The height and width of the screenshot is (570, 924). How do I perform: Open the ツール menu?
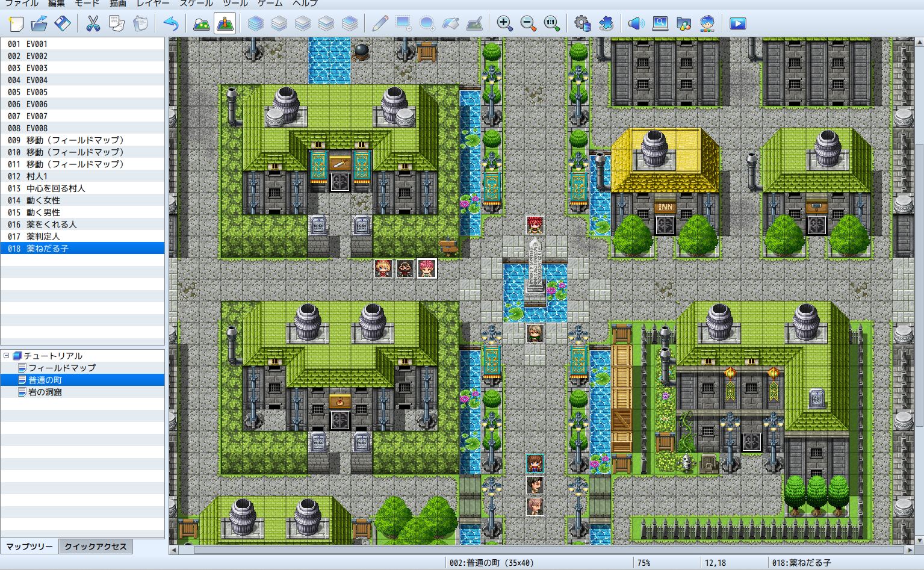click(235, 3)
